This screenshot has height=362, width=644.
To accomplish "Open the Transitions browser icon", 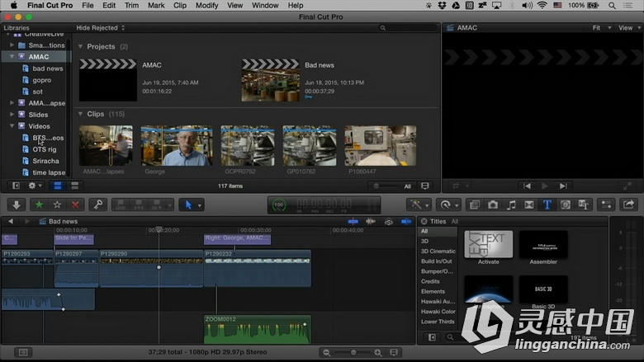I will point(529,205).
